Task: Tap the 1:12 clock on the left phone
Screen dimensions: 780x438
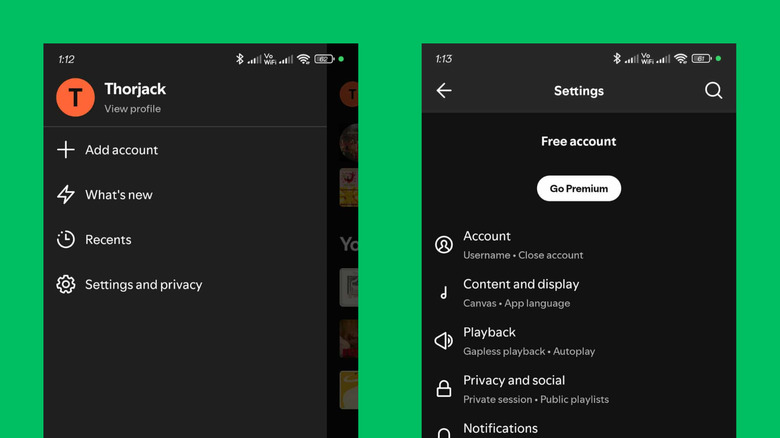Action: click(66, 59)
